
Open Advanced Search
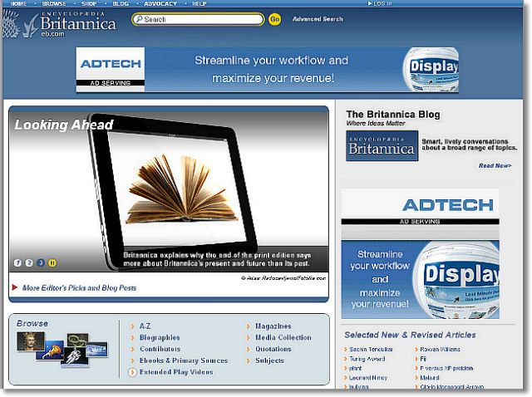click(318, 19)
